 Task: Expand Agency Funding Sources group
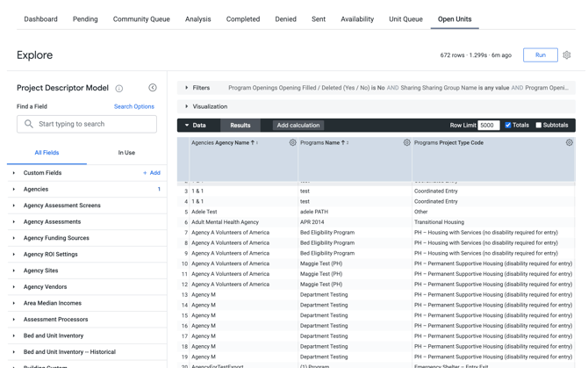click(14, 238)
